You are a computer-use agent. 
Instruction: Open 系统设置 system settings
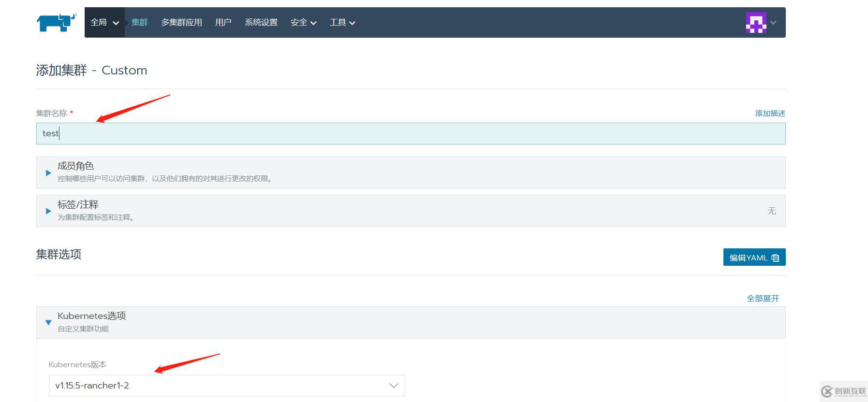coord(261,22)
